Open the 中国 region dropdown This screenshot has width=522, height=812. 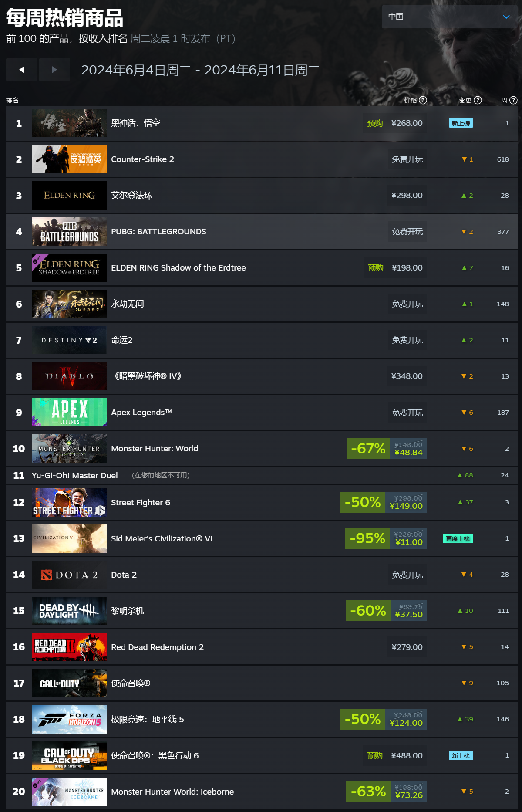(x=449, y=17)
